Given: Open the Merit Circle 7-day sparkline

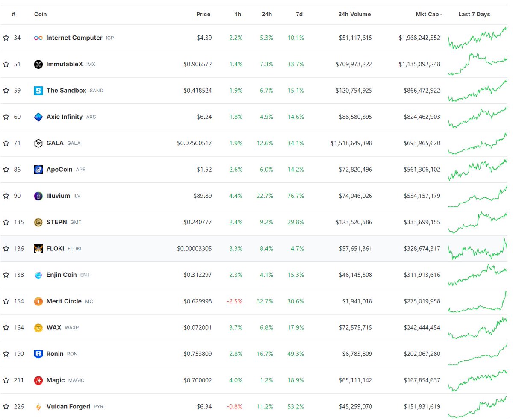Looking at the screenshot, I should click(478, 301).
